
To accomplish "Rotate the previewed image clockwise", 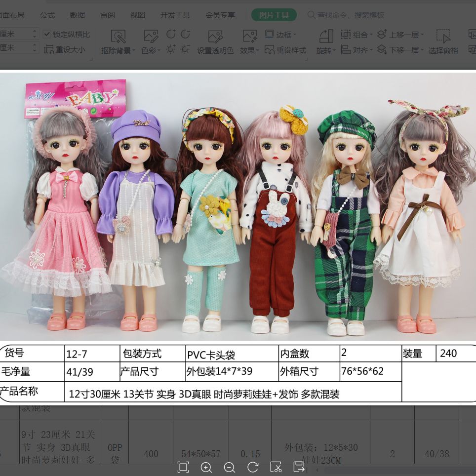I will click(x=253, y=467).
